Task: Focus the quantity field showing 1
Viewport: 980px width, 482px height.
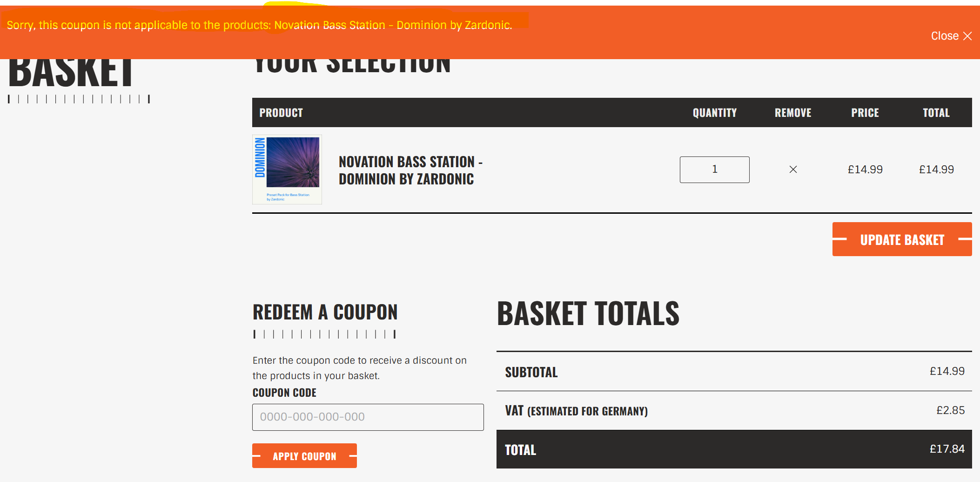Action: point(714,170)
